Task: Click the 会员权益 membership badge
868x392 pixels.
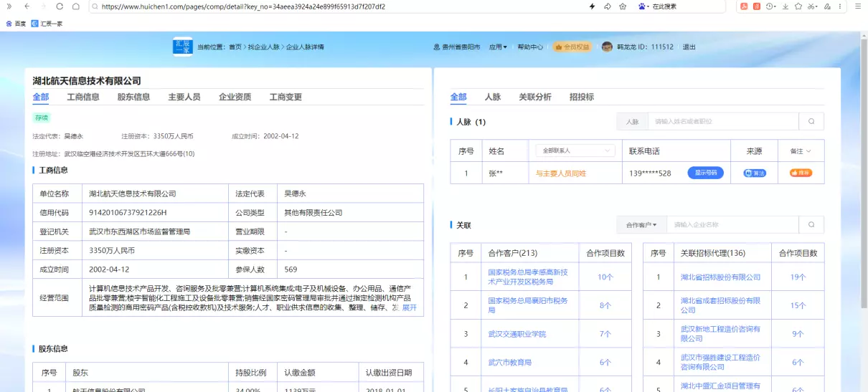Action: pos(572,47)
